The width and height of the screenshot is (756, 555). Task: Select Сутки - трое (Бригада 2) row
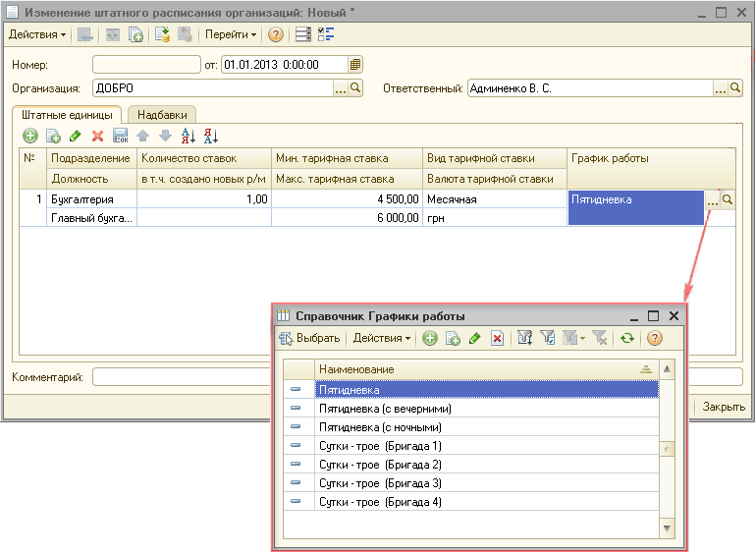click(x=486, y=465)
